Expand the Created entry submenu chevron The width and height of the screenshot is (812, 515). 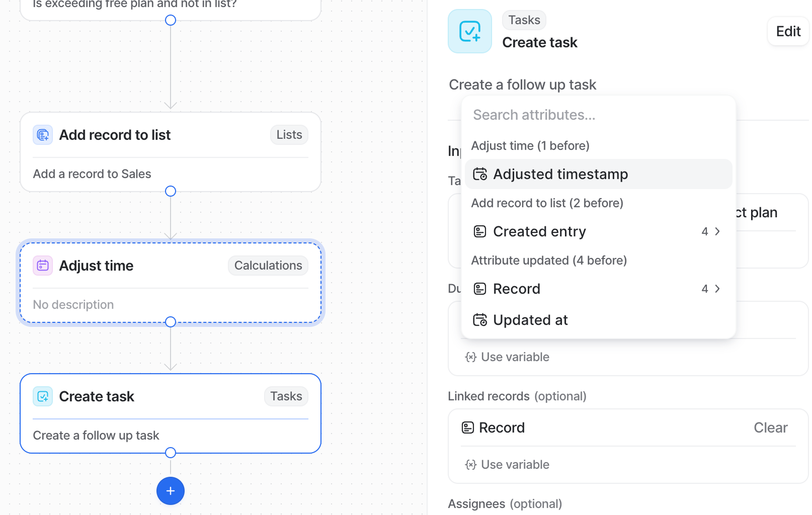tap(717, 231)
